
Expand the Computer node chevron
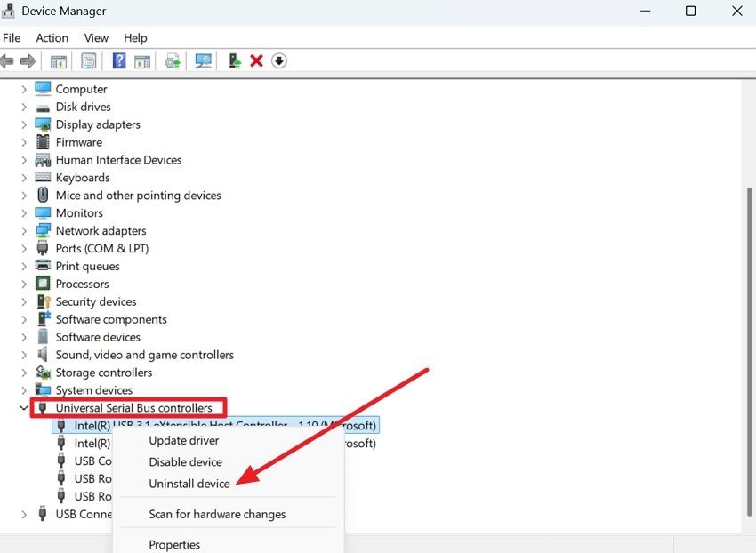coord(24,89)
